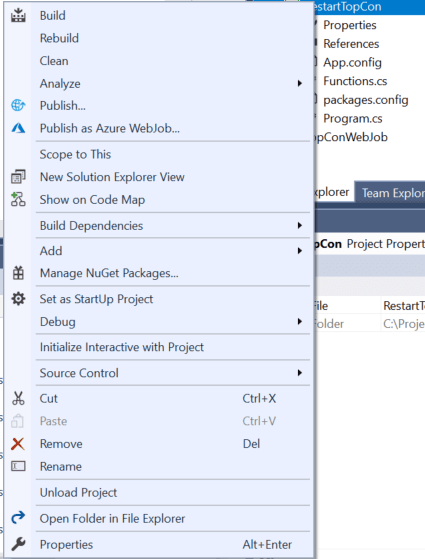Click the wrench Properties icon
This screenshot has height=559, width=425.
[18, 544]
